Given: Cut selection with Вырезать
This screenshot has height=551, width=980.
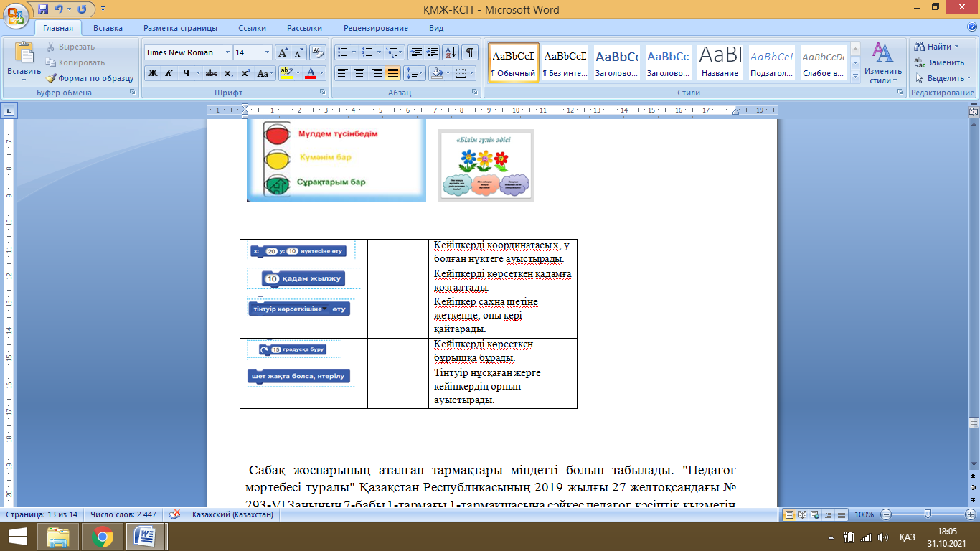Looking at the screenshot, I should click(70, 47).
